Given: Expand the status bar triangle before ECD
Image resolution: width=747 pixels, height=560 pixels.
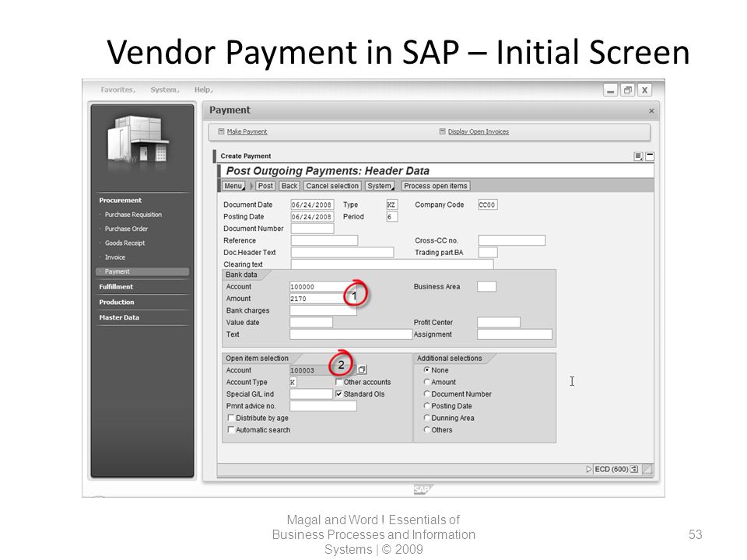Looking at the screenshot, I should (589, 469).
